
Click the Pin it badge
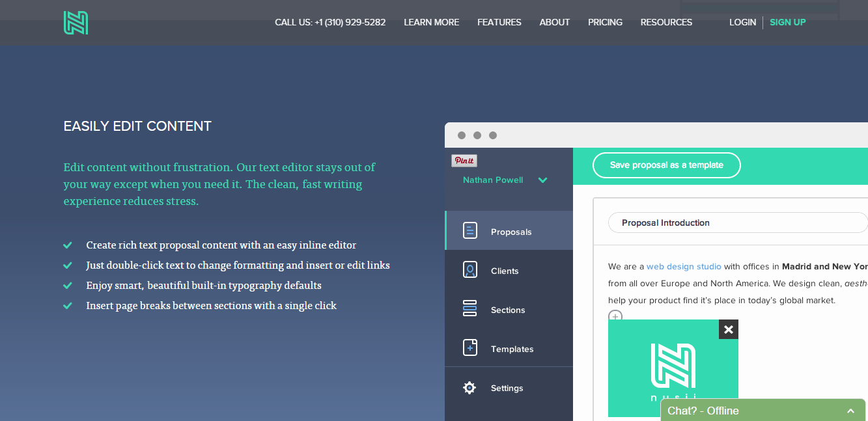(x=464, y=161)
